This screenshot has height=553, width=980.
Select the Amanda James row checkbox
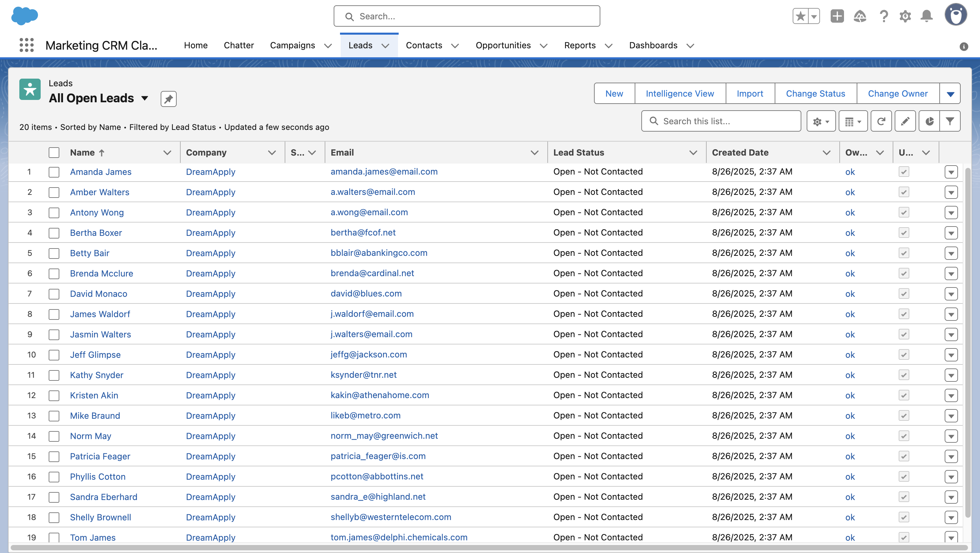(54, 172)
